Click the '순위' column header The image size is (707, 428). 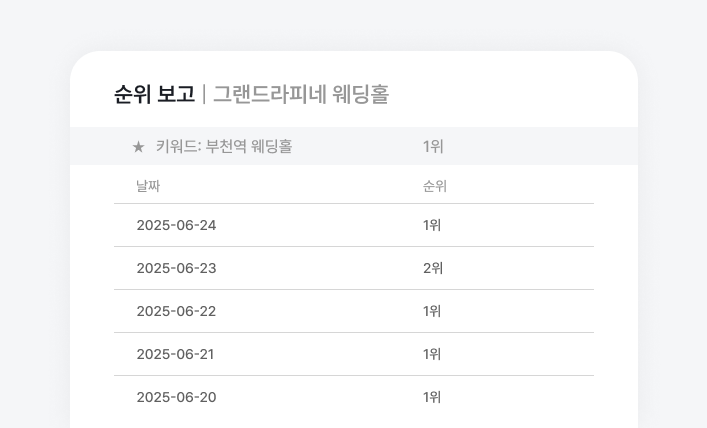coord(434,186)
